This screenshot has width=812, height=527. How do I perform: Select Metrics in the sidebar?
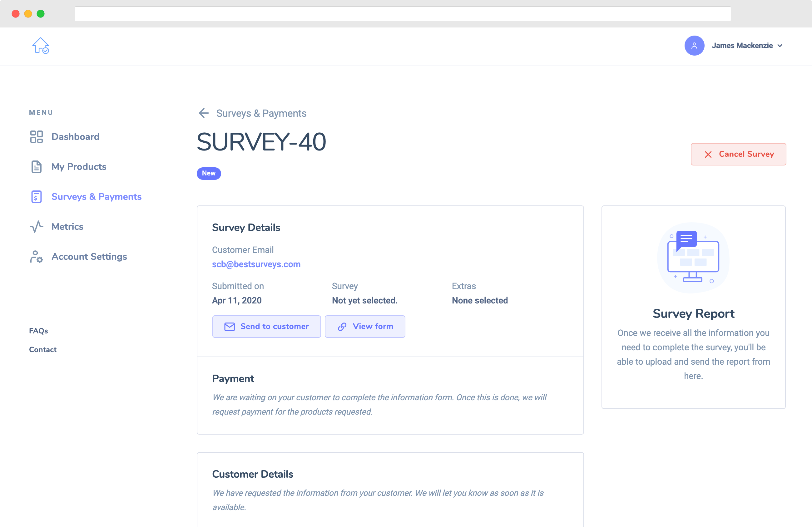67,226
